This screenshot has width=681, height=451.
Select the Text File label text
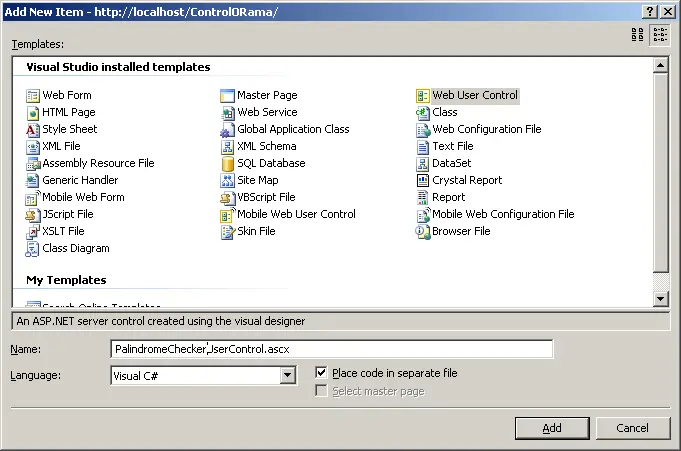click(x=453, y=146)
